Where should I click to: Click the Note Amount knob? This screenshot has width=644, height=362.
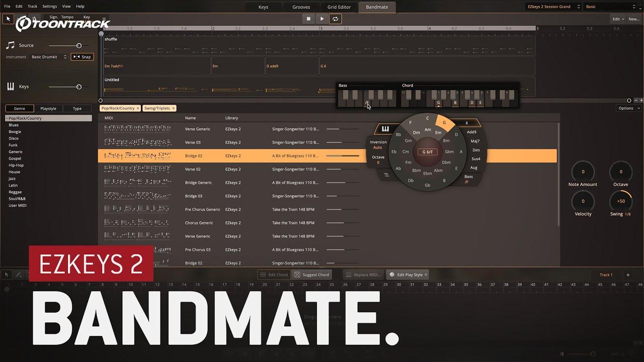pyautogui.click(x=583, y=171)
